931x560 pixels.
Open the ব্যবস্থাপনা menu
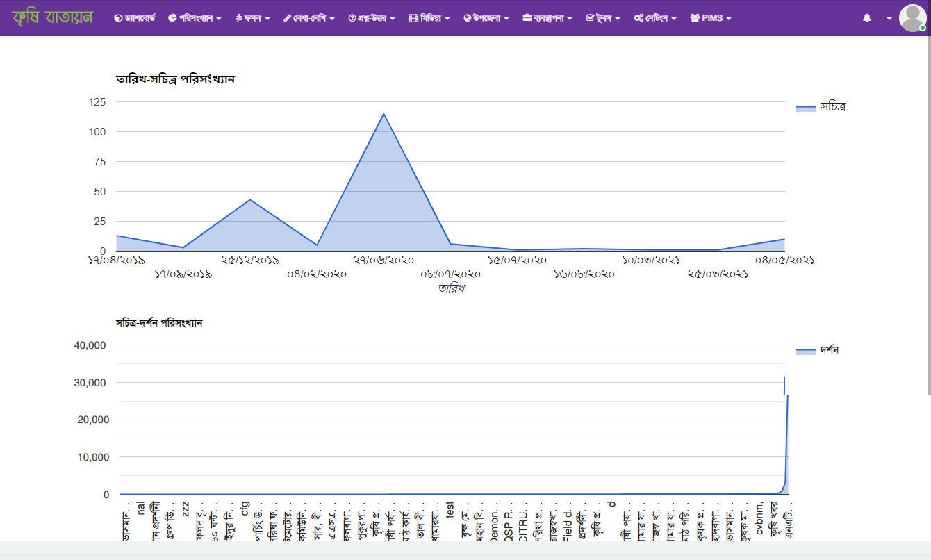click(x=547, y=18)
